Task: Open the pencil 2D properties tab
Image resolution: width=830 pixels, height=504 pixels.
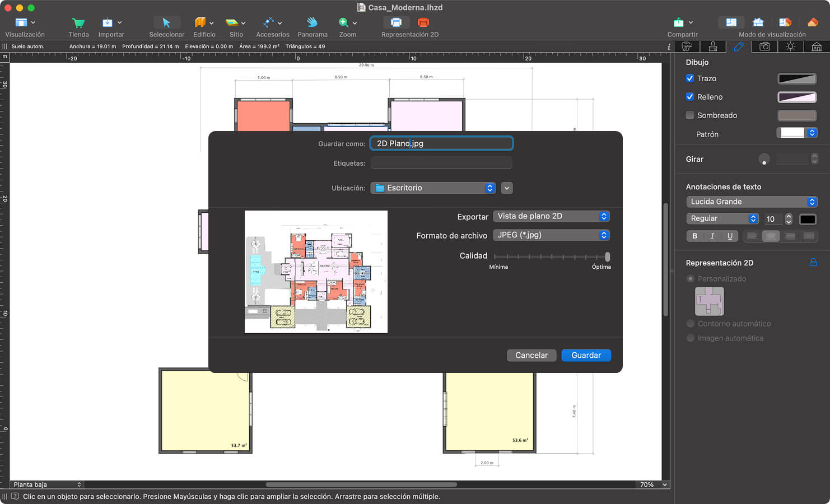Action: 739,46
